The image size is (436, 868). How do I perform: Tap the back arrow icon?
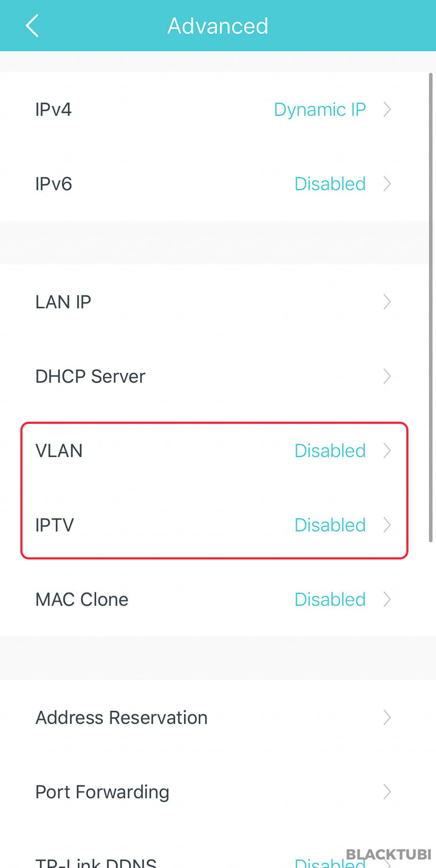(x=32, y=26)
